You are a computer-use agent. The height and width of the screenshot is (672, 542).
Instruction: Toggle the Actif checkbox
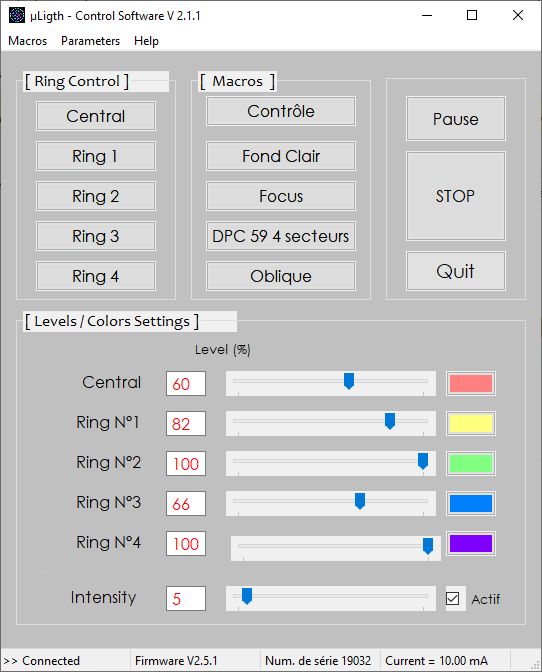pos(452,598)
